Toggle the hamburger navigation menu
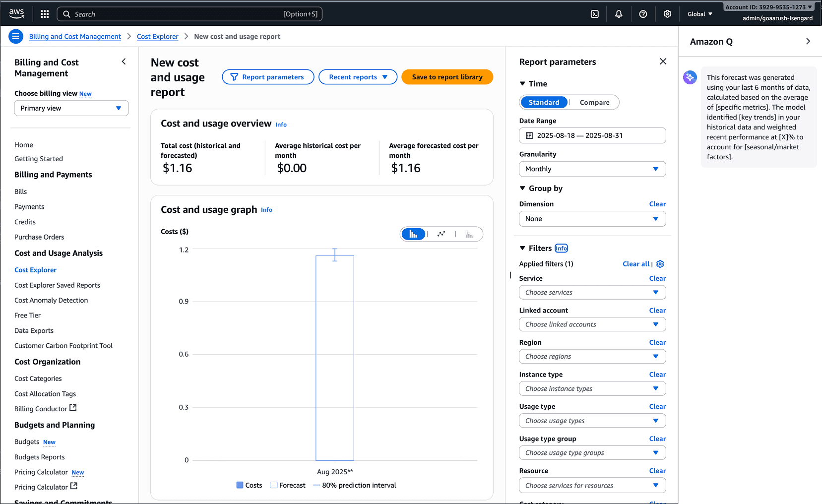The height and width of the screenshot is (504, 822). 16,36
